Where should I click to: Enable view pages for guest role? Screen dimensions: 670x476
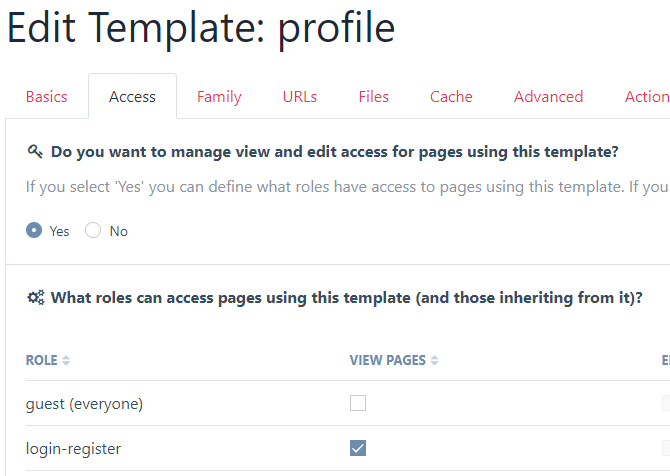[x=358, y=403]
